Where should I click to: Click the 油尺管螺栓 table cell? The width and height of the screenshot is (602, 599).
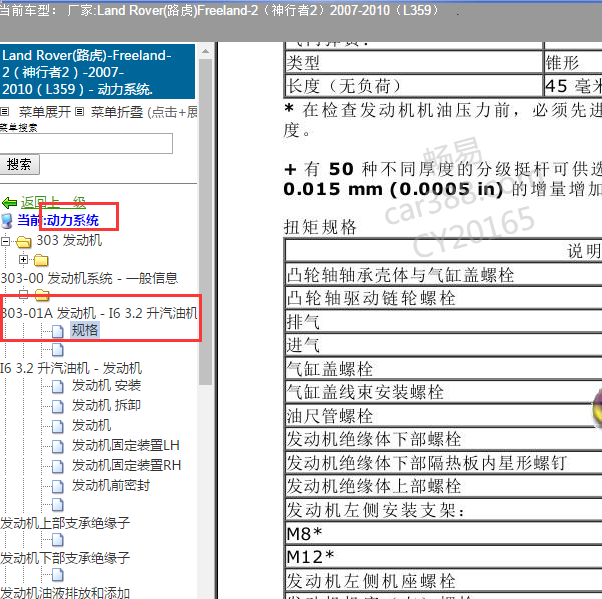click(x=443, y=416)
